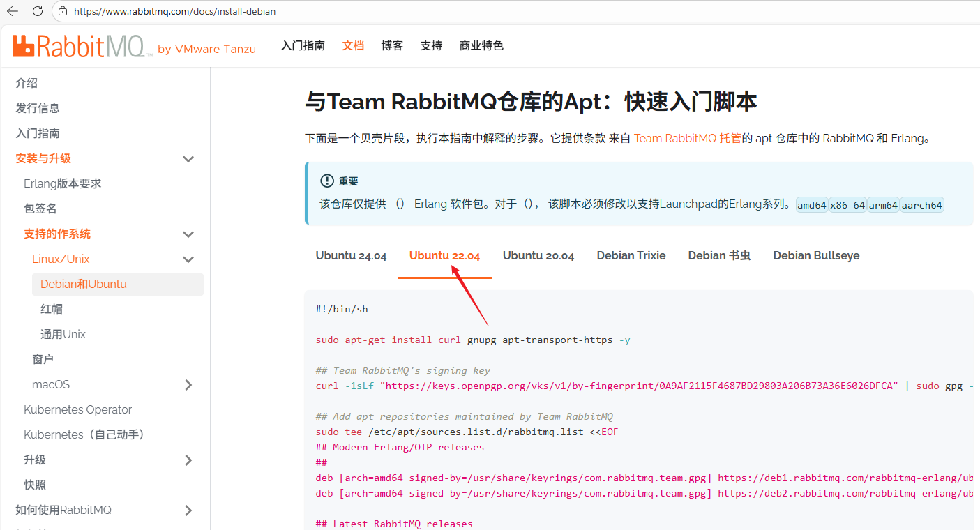Screen dimensions: 980x530
Task: Open 安装与升级 sidebar link
Action: click(43, 158)
